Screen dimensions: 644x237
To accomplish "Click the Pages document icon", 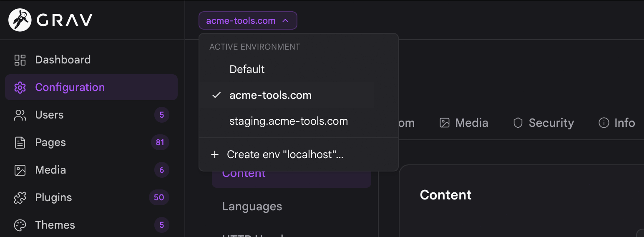I will tap(20, 142).
